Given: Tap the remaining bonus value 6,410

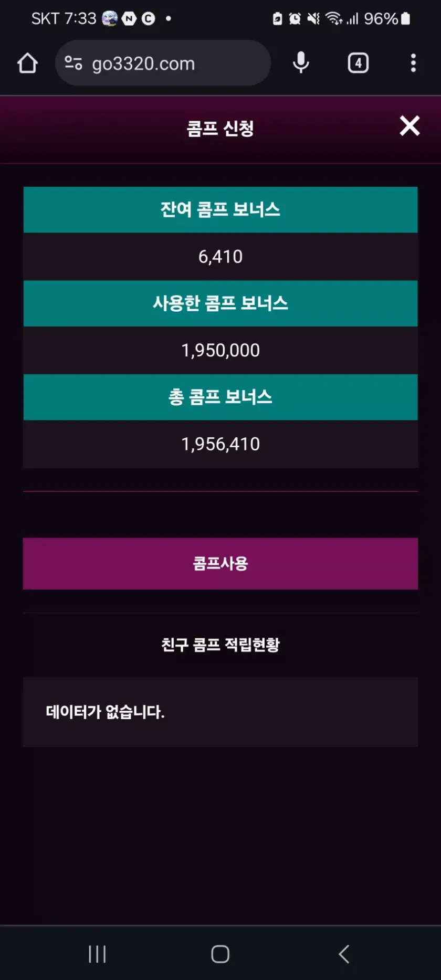Looking at the screenshot, I should (x=220, y=257).
